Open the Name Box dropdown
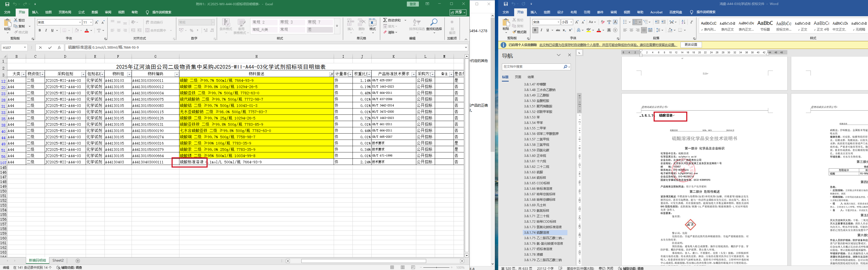 point(25,48)
